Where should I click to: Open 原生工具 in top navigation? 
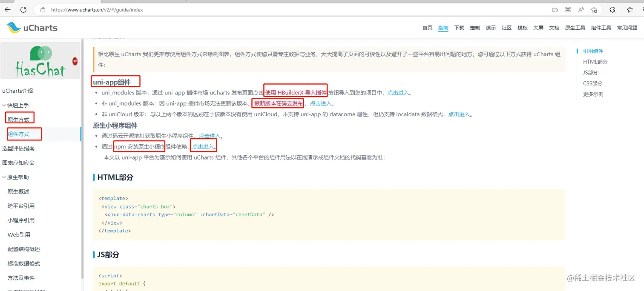click(575, 28)
